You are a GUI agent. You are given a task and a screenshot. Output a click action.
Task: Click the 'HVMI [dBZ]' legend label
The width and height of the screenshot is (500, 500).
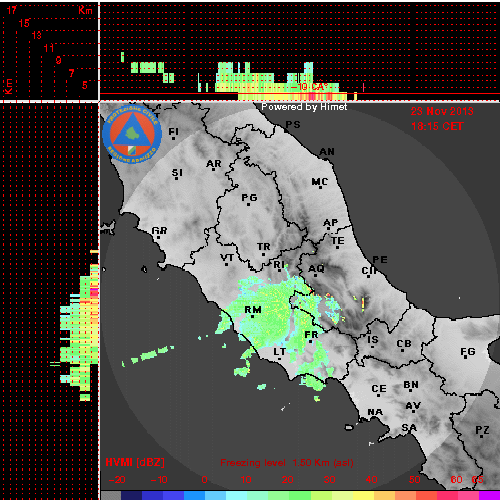coord(135,462)
